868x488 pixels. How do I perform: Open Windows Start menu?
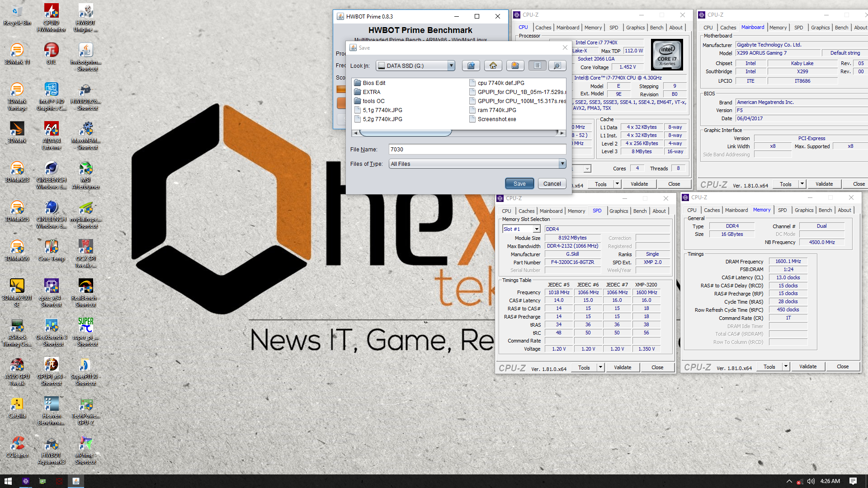click(8, 481)
